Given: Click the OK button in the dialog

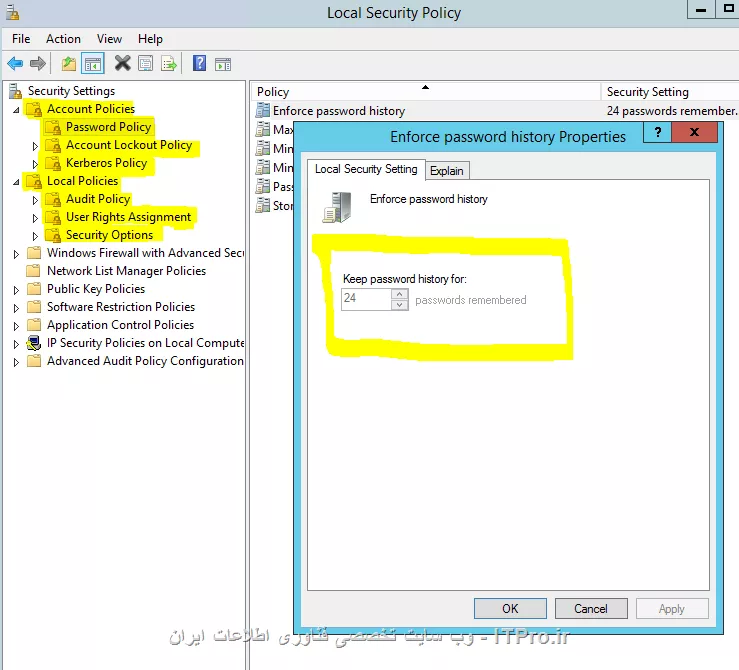Looking at the screenshot, I should coord(510,608).
